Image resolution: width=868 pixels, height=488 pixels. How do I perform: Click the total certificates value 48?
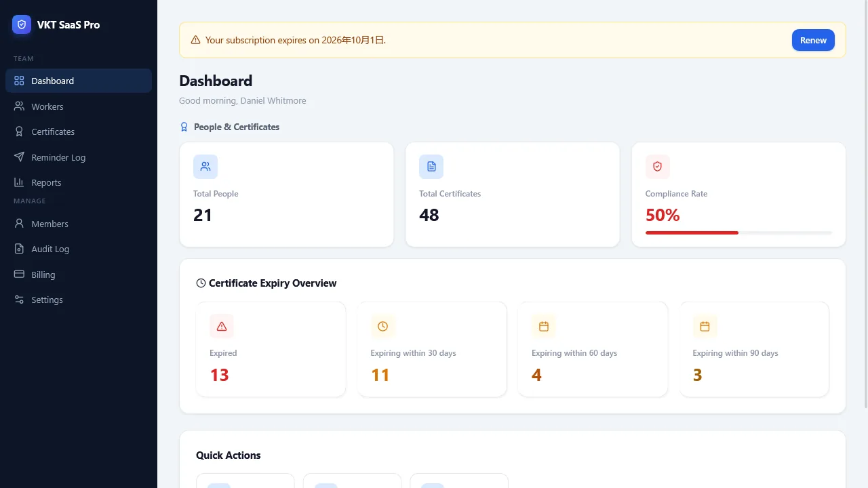pyautogui.click(x=429, y=215)
